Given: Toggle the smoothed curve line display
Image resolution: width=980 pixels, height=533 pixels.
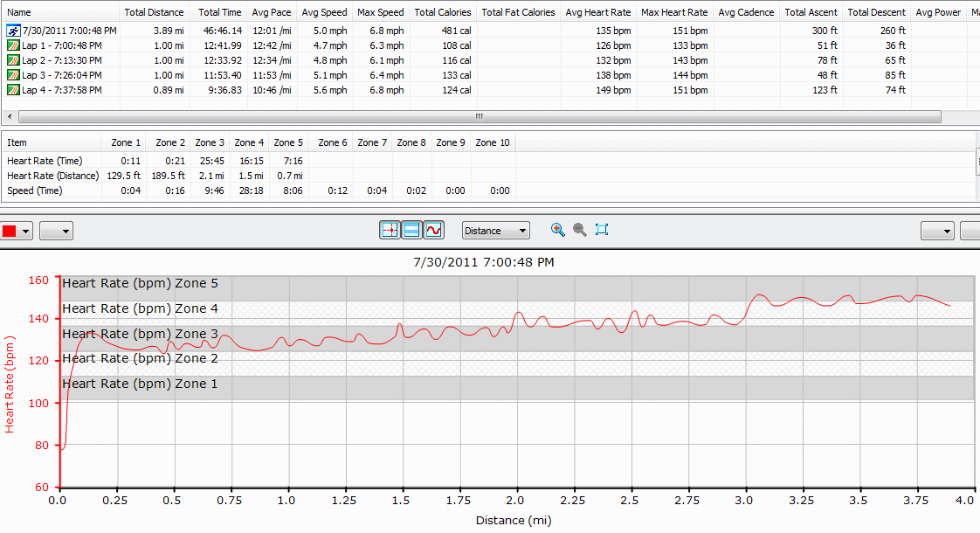Looking at the screenshot, I should pyautogui.click(x=434, y=230).
